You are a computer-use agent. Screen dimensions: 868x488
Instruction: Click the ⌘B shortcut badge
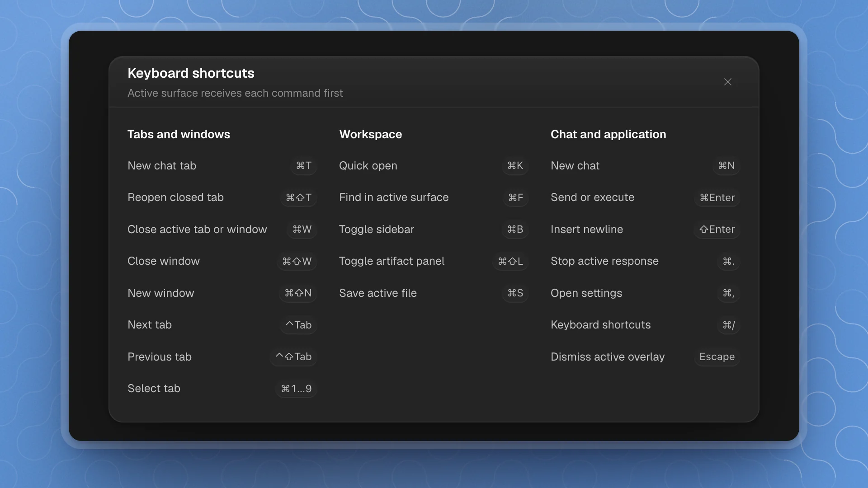[x=515, y=230]
